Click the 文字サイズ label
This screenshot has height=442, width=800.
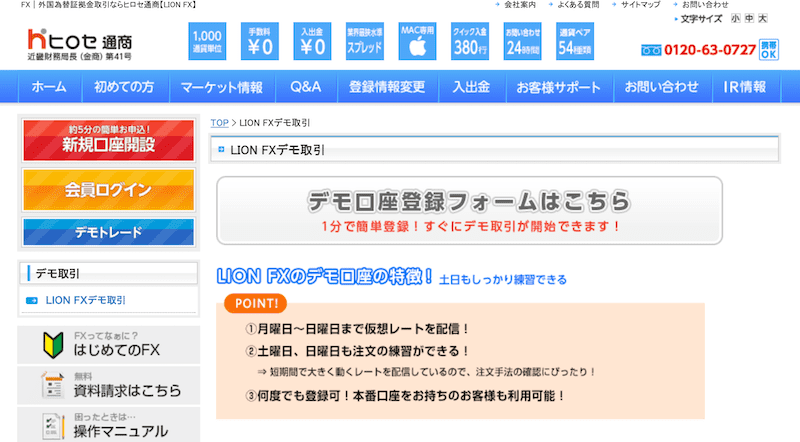702,19
